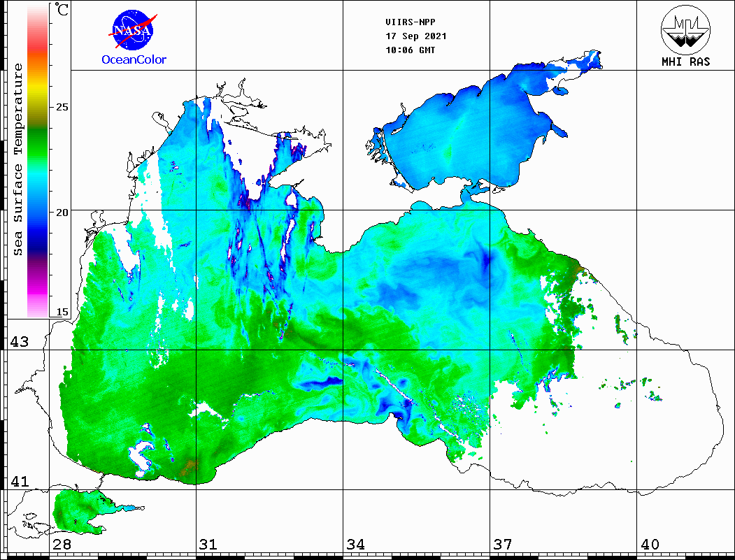Click the 20 degree scale label

click(62, 213)
